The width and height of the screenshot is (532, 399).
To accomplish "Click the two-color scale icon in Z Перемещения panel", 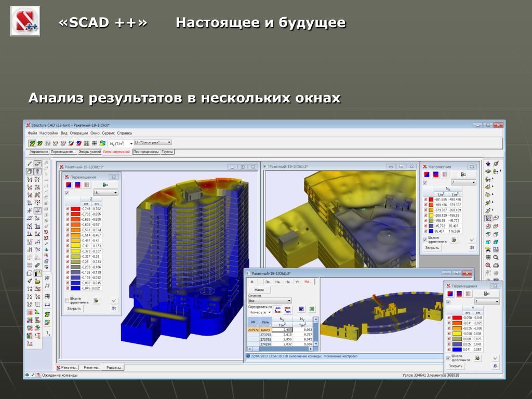I will 69,184.
